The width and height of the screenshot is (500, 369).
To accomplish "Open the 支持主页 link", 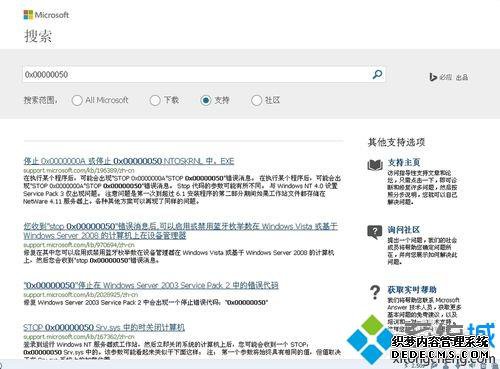I will (x=404, y=163).
